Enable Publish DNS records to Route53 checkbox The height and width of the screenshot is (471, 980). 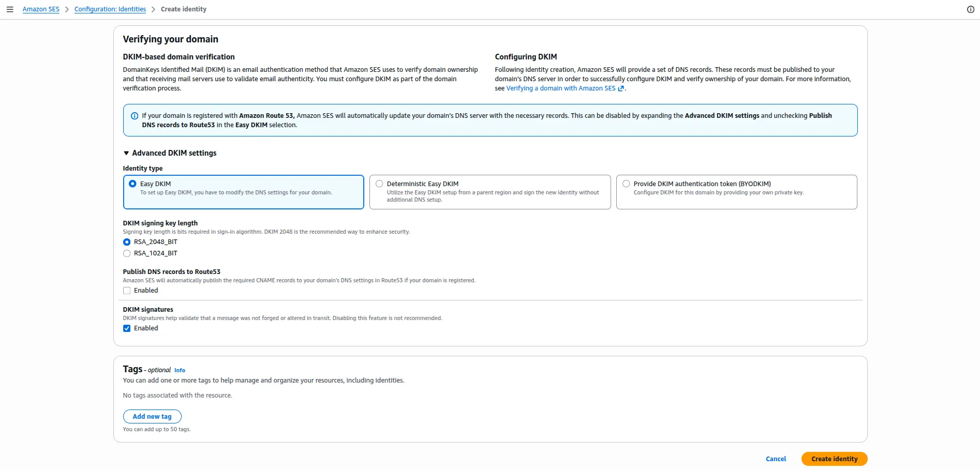point(127,291)
